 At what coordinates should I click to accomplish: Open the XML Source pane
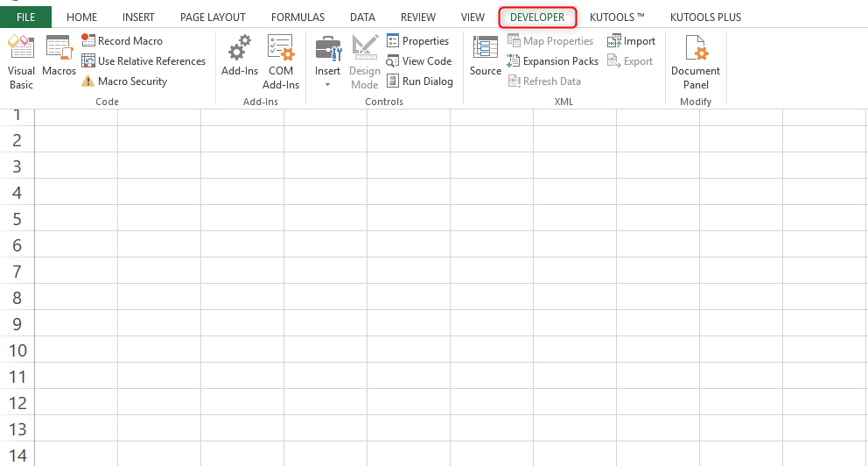[x=486, y=56]
